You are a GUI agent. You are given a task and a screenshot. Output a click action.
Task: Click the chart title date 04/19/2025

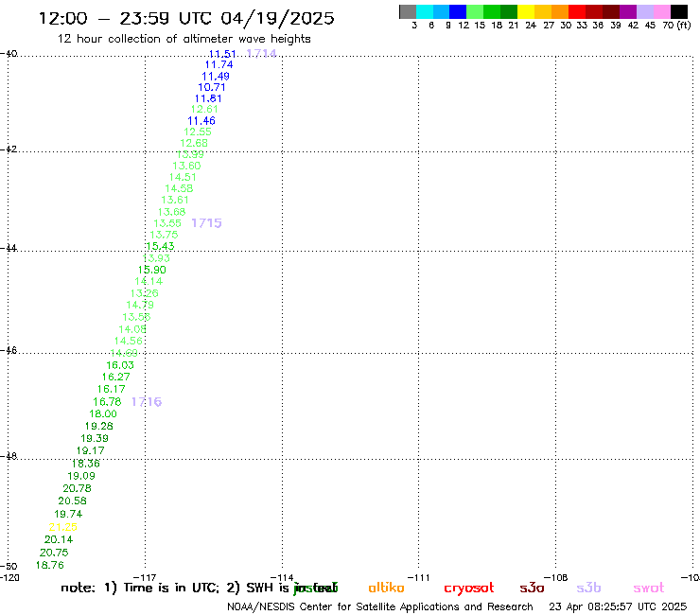tap(277, 18)
